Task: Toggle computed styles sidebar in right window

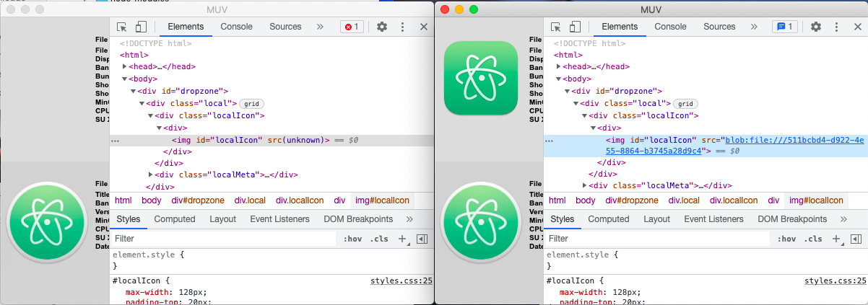Action: point(856,239)
